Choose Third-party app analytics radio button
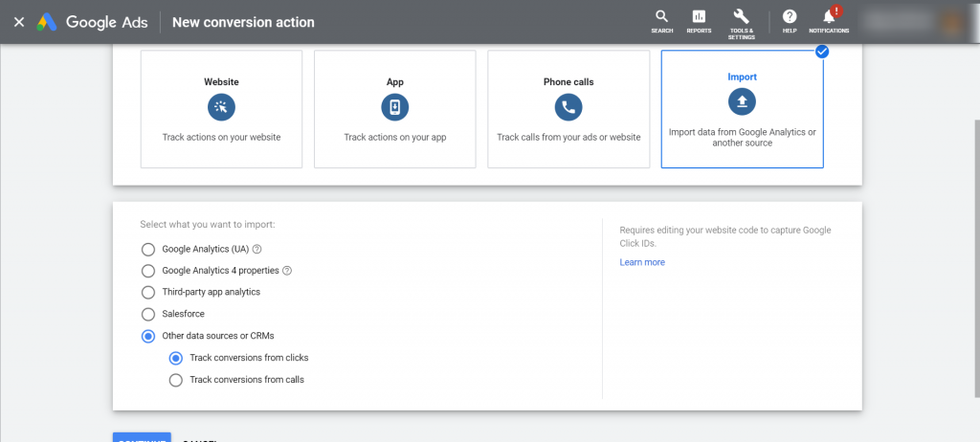The width and height of the screenshot is (980, 442). pyautogui.click(x=148, y=292)
